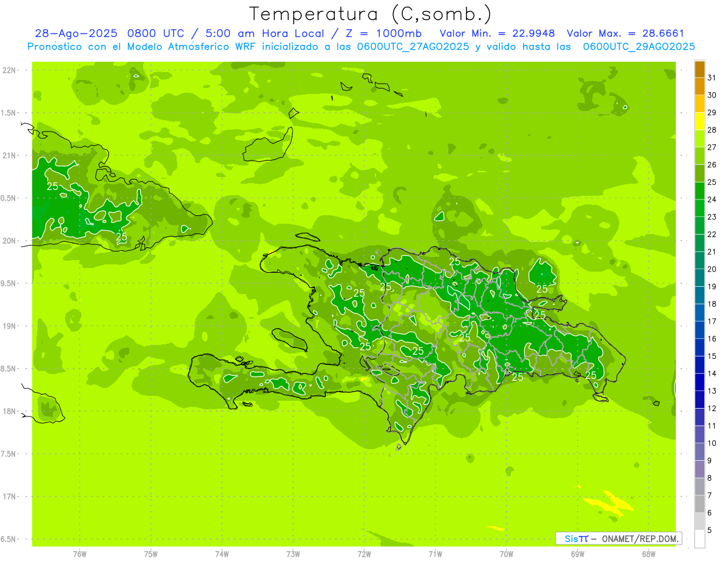Click the '72W' longitude label
Viewport: 728px width, 562px height.
point(364,554)
